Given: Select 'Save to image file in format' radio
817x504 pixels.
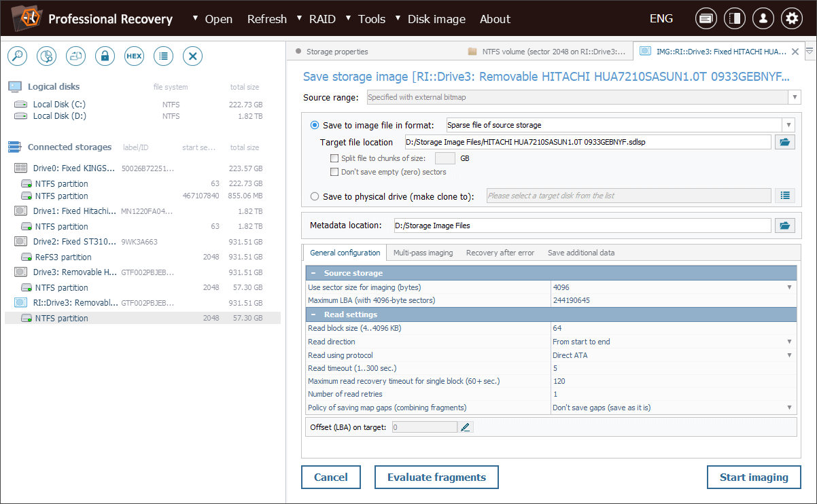Looking at the screenshot, I should [x=315, y=125].
